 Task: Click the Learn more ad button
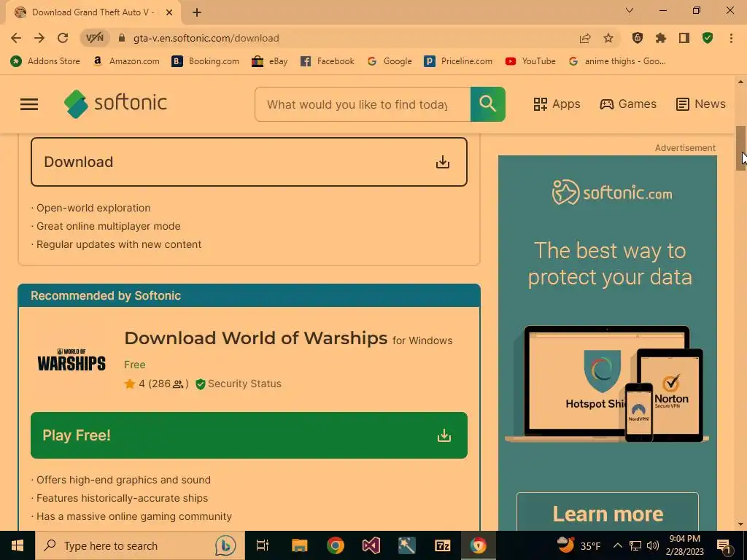pyautogui.click(x=608, y=513)
